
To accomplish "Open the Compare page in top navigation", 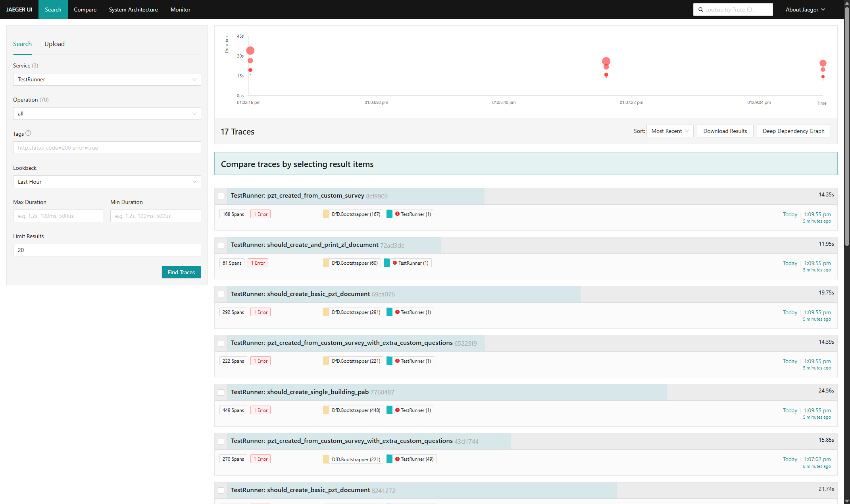I will pos(85,10).
